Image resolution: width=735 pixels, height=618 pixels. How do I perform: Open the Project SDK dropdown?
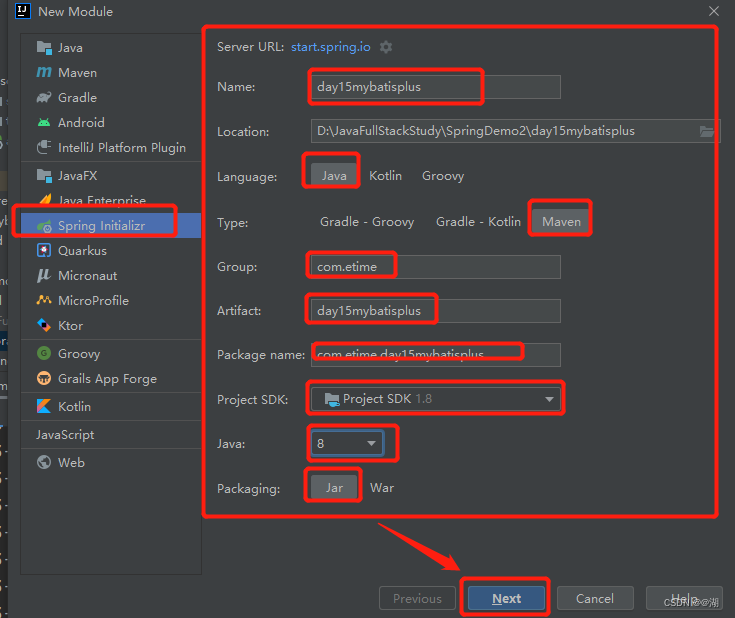click(x=435, y=399)
